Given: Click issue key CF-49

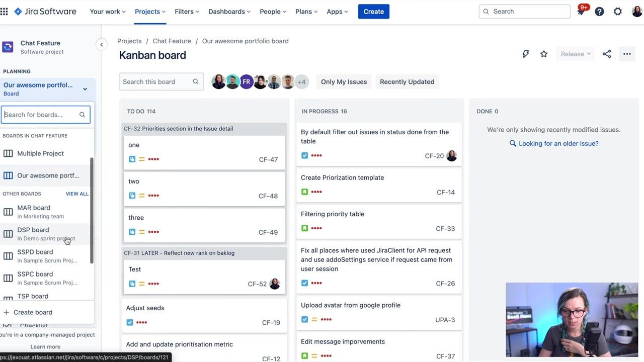Looking at the screenshot, I should click(x=268, y=232).
